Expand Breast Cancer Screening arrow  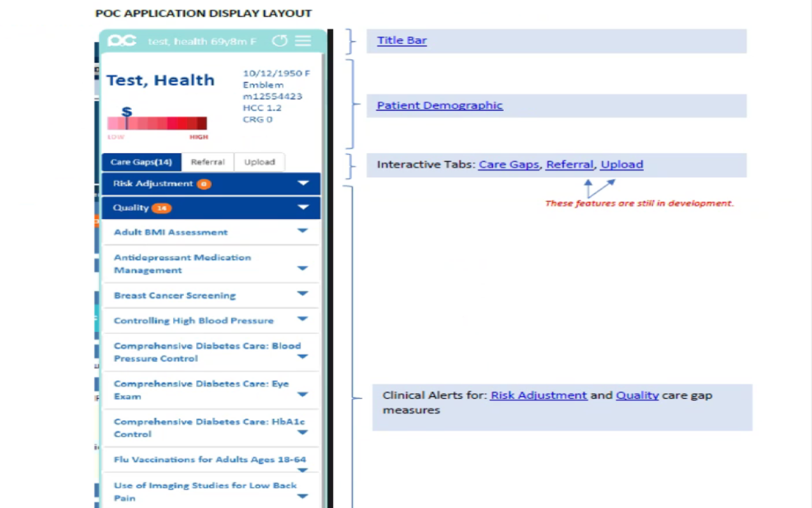pyautogui.click(x=303, y=294)
